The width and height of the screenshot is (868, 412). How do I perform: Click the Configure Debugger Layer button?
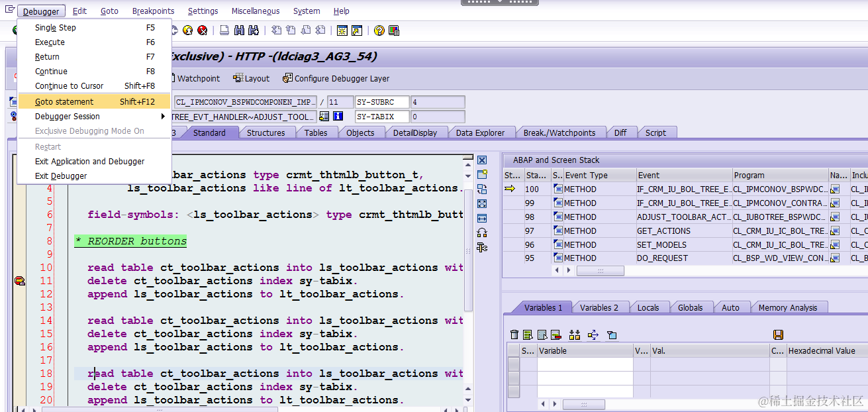point(336,78)
